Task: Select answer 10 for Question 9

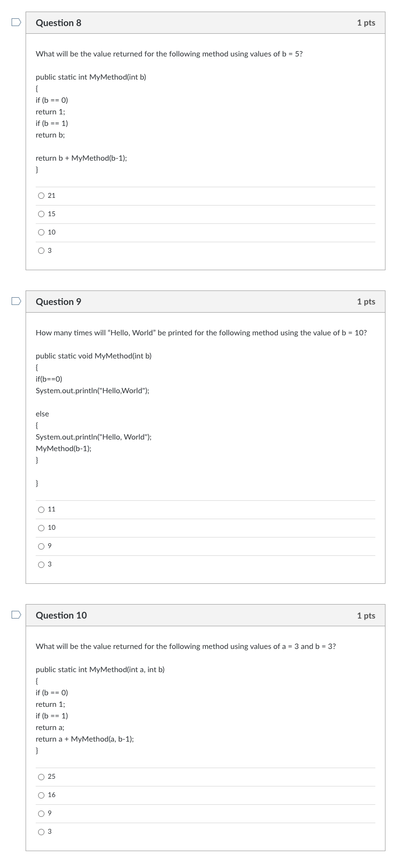Action: coord(41,527)
